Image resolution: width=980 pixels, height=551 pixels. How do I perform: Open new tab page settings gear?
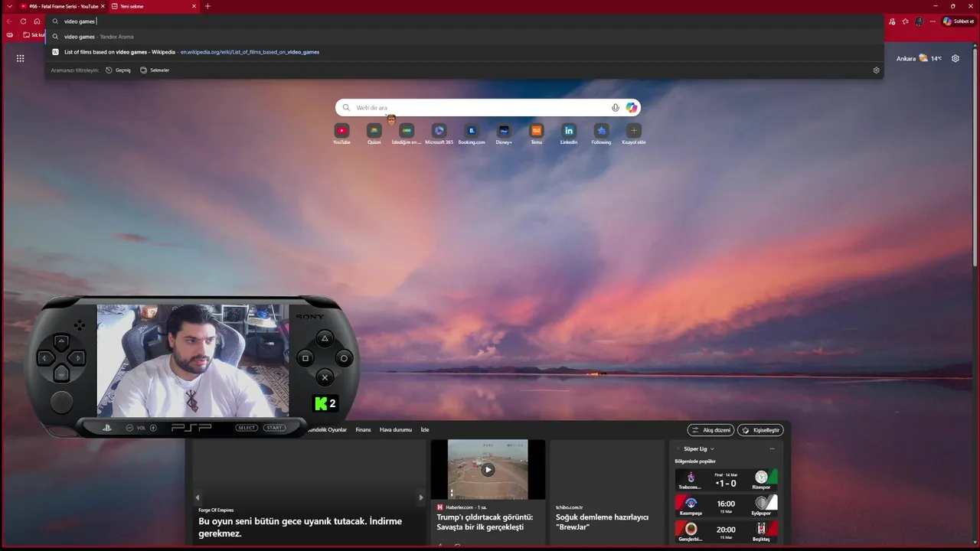click(955, 58)
